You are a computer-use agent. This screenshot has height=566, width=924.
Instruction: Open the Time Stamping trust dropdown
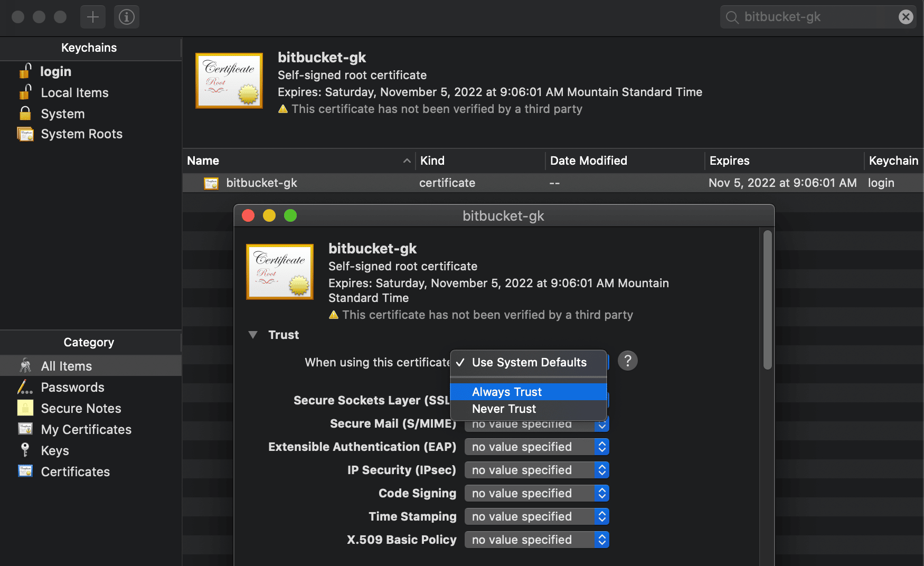pos(536,516)
